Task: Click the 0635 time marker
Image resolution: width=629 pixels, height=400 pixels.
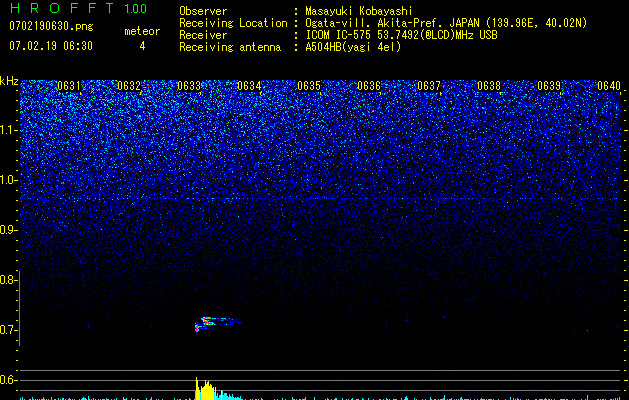Action: (309, 86)
